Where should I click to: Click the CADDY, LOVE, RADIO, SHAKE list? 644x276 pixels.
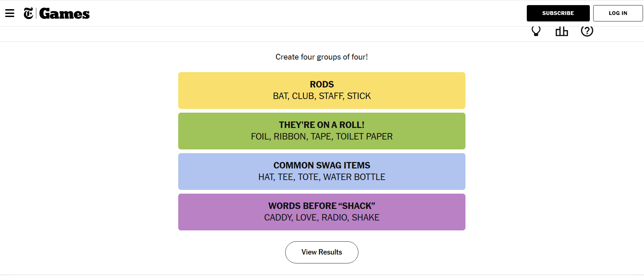(322, 218)
